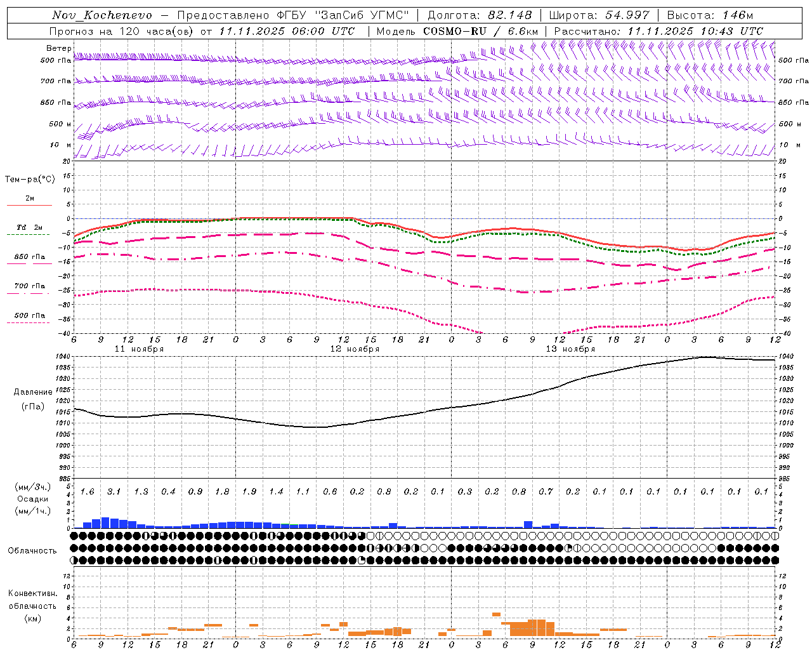
Task: Click the 0.6 precipitation total value
Action: [330, 491]
